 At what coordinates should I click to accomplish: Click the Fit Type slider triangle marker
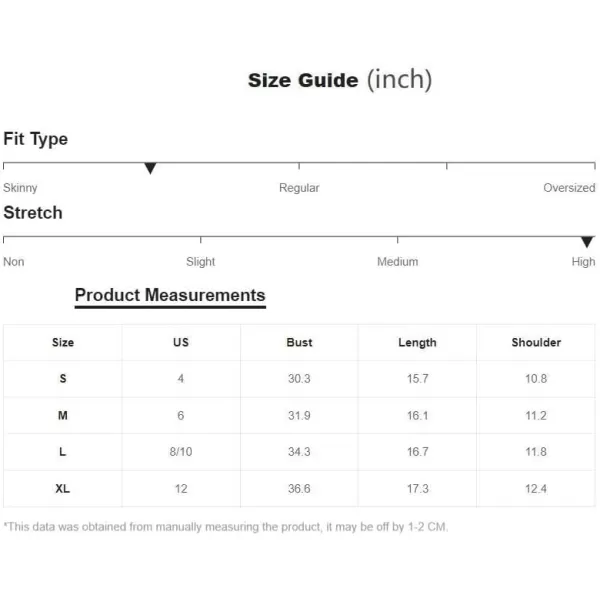[150, 168]
